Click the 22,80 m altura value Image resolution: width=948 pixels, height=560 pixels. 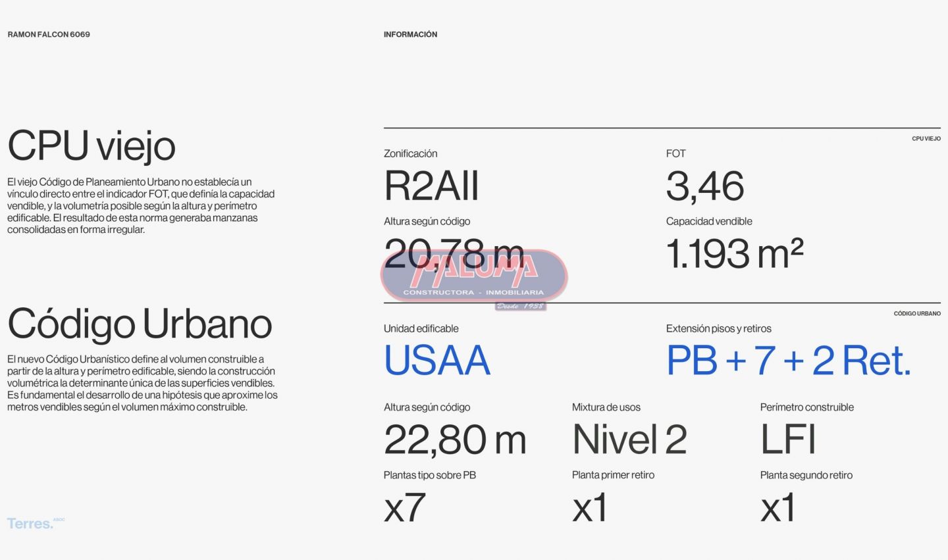click(x=455, y=440)
